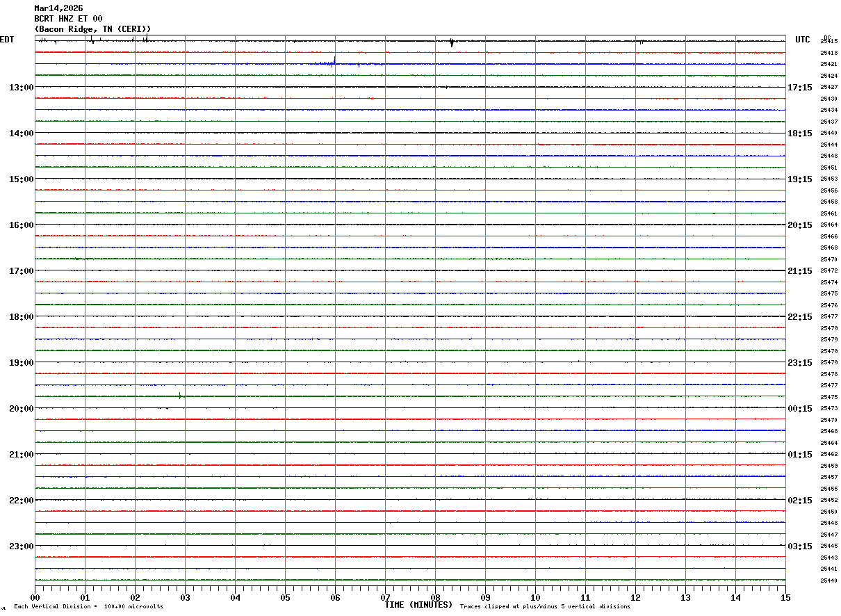Viewport: 841px width, 616px height.
Task: Click the 22:00 EDT time label
Action: pyautogui.click(x=21, y=501)
